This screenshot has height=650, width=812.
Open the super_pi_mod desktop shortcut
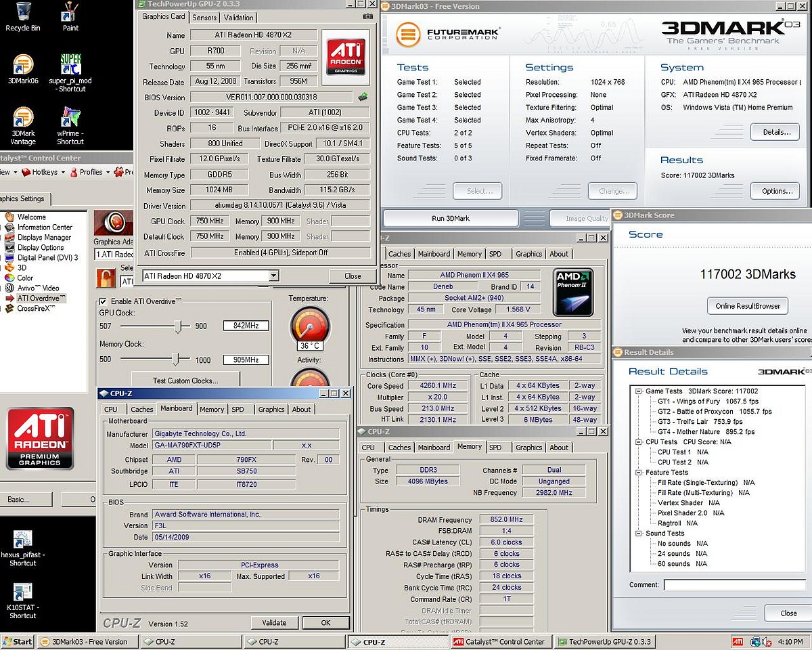click(70, 73)
